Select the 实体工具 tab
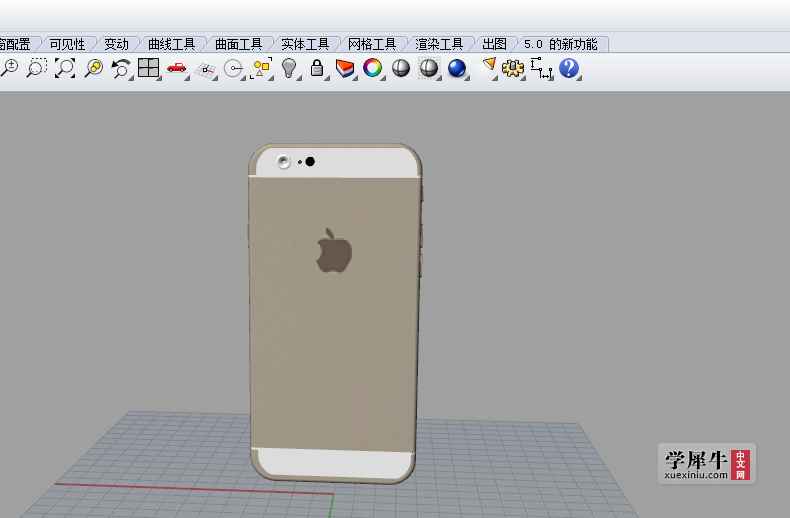Viewport: 790px width, 518px height. [305, 44]
